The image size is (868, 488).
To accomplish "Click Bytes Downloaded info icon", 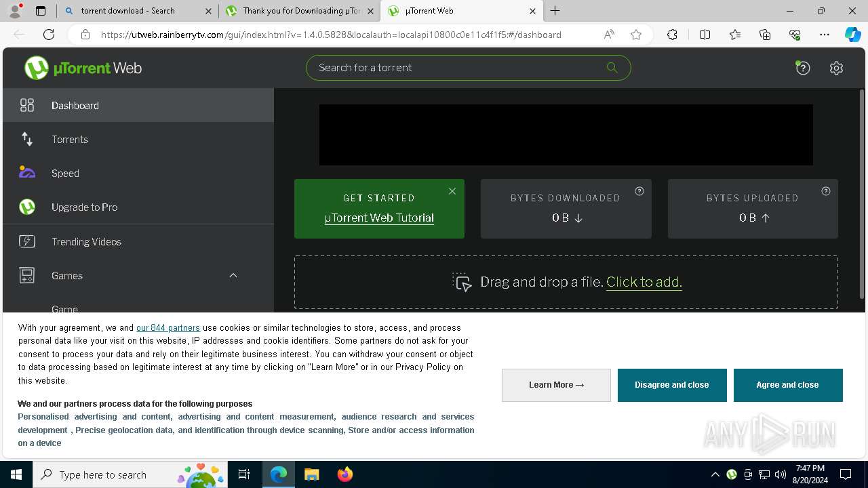I will 639,191.
